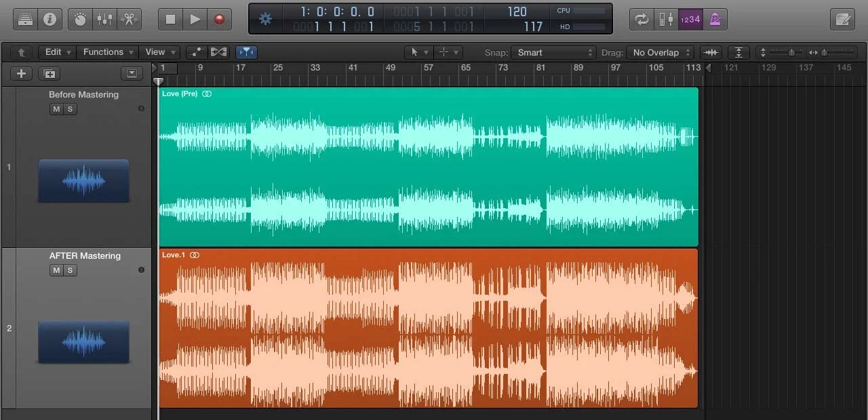868x420 pixels.
Task: Change the Drag mode from No Overlap
Action: (660, 52)
